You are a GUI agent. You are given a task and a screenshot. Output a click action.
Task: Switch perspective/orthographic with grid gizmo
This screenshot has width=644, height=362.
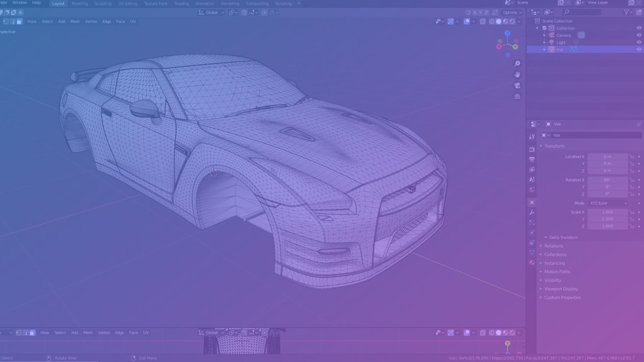(517, 97)
